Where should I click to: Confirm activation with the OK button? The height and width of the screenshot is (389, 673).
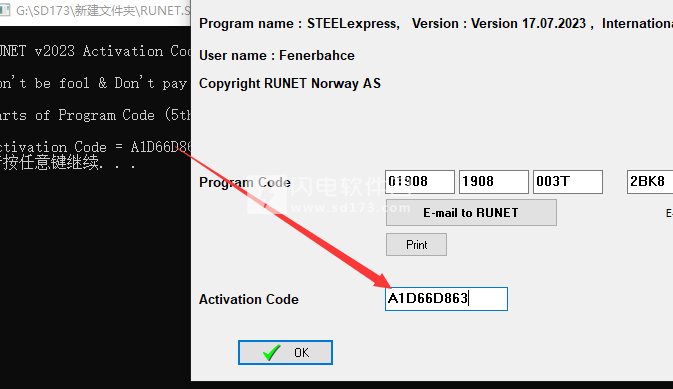[285, 353]
